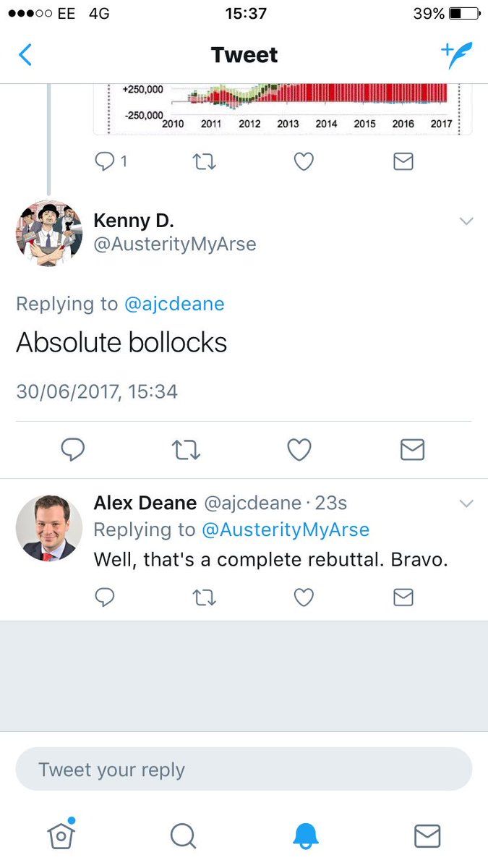Tap the 'Tweet your reply' field
The height and width of the screenshot is (868, 488).
[x=244, y=770]
